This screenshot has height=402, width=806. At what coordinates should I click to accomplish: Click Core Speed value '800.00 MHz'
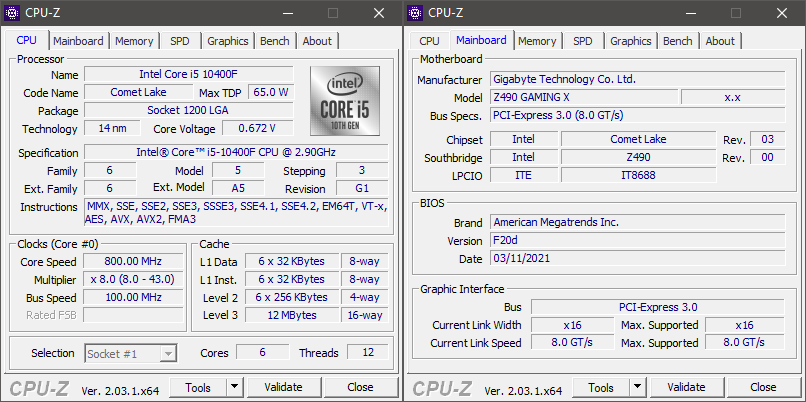tap(133, 261)
